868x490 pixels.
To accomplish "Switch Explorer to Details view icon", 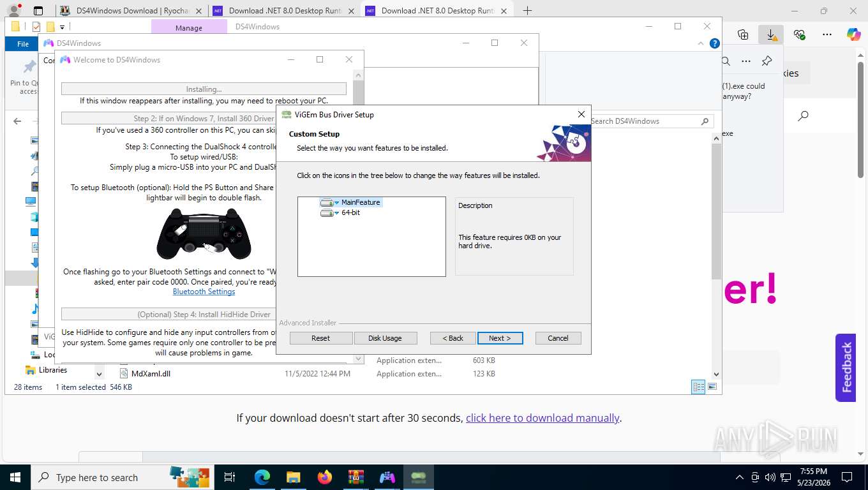I will 699,387.
